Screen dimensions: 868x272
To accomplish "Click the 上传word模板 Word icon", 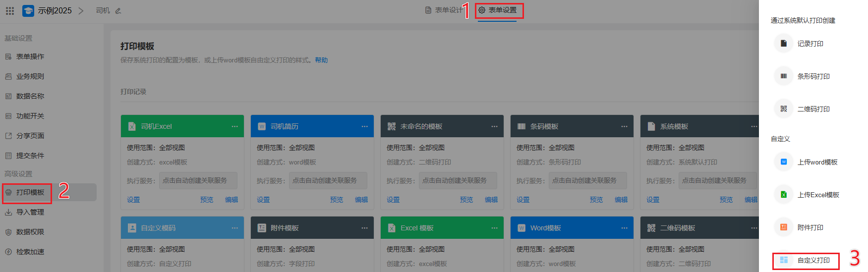I will (x=784, y=162).
